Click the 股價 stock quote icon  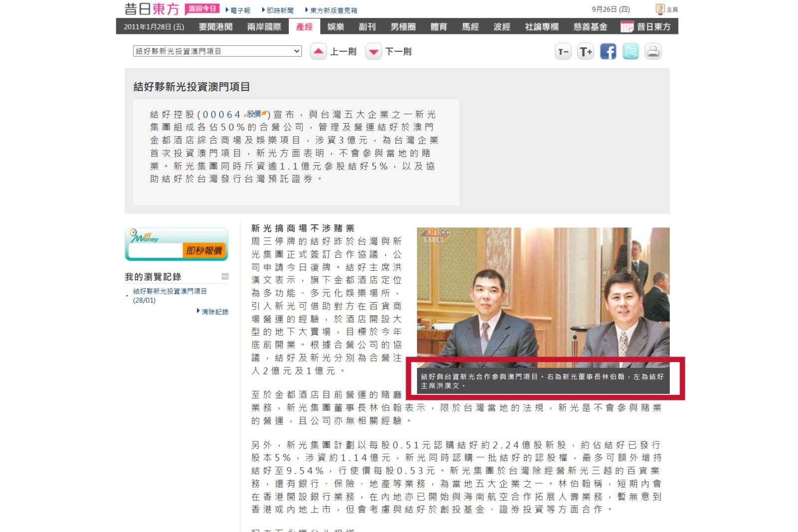[256, 114]
